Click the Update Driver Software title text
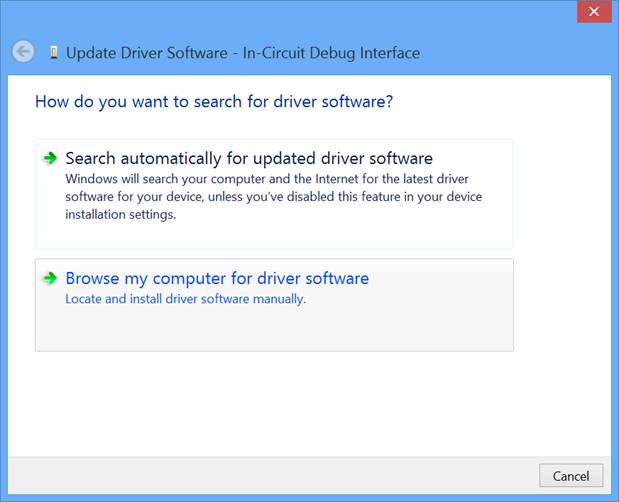The image size is (619, 502). point(147,53)
